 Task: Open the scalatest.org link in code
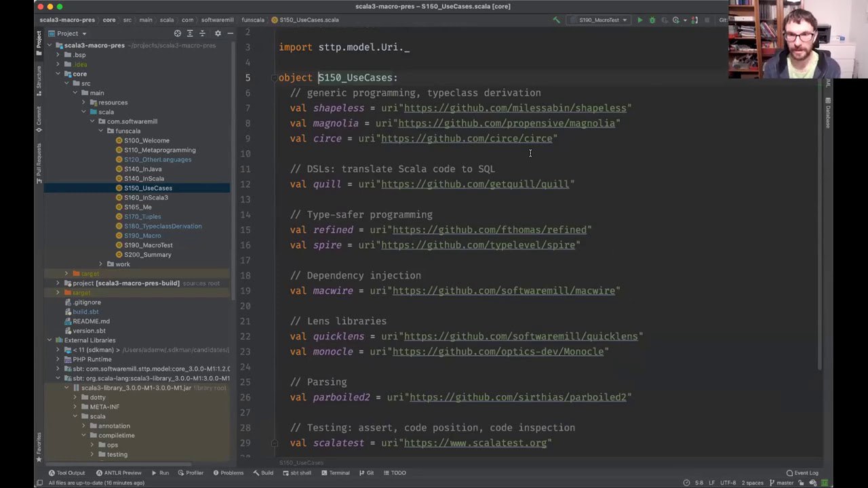(475, 443)
